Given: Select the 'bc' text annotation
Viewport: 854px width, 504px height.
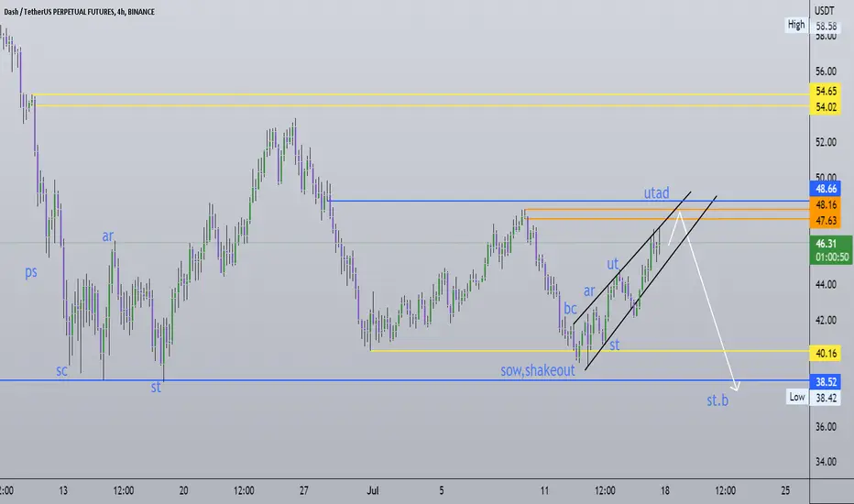Looking at the screenshot, I should 570,309.
